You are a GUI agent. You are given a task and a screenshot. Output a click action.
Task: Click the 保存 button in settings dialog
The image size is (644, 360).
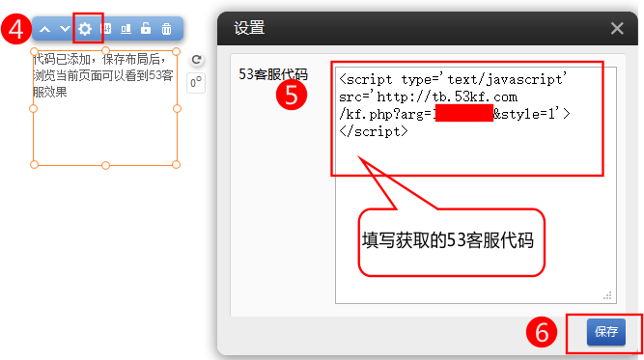pyautogui.click(x=606, y=332)
